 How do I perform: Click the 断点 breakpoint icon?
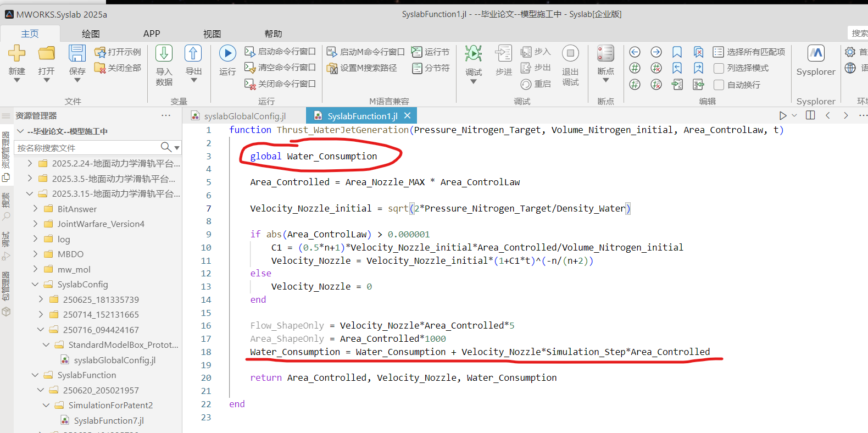605,53
